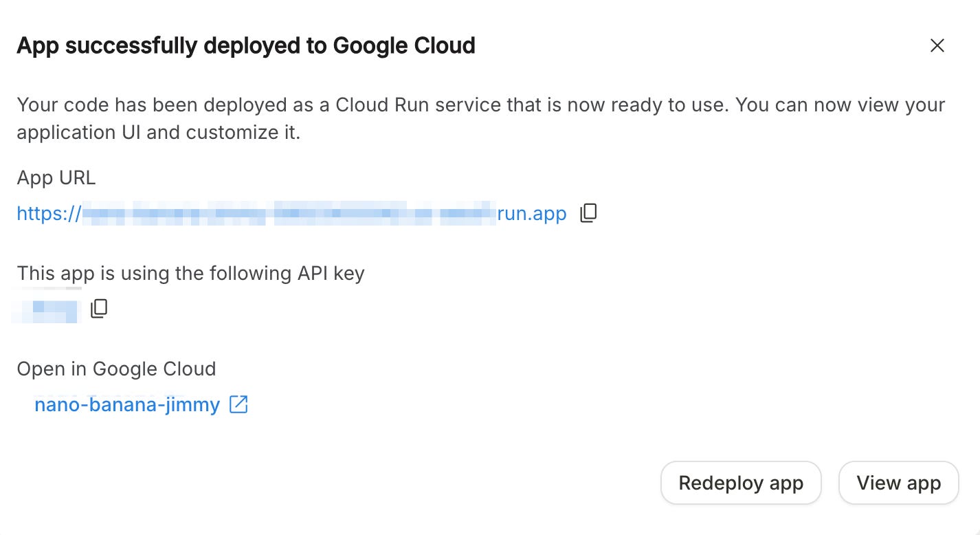
Task: Click the 'App successfully deployed to Google Cloud' heading
Action: click(246, 46)
